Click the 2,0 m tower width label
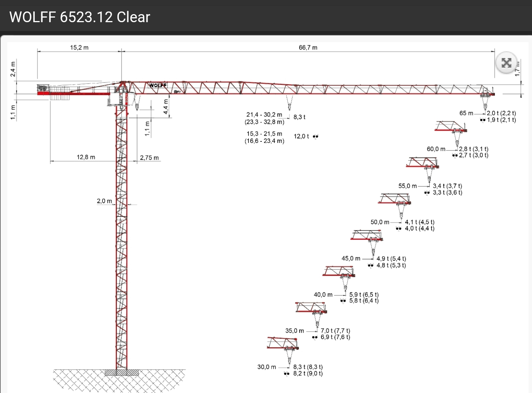The width and height of the screenshot is (532, 393). pyautogui.click(x=104, y=201)
